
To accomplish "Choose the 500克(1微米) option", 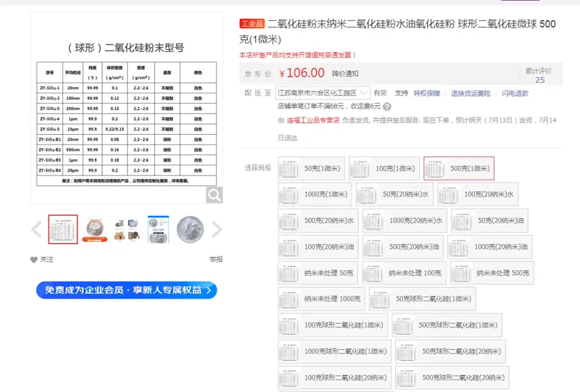I will (x=459, y=168).
